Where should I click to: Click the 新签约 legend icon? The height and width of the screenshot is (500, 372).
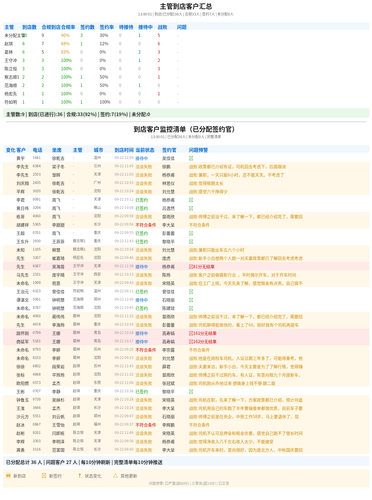44,476
